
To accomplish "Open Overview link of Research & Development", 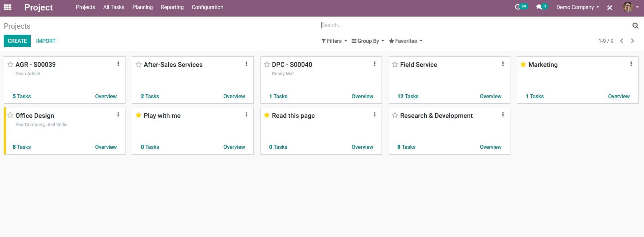I will coord(490,147).
